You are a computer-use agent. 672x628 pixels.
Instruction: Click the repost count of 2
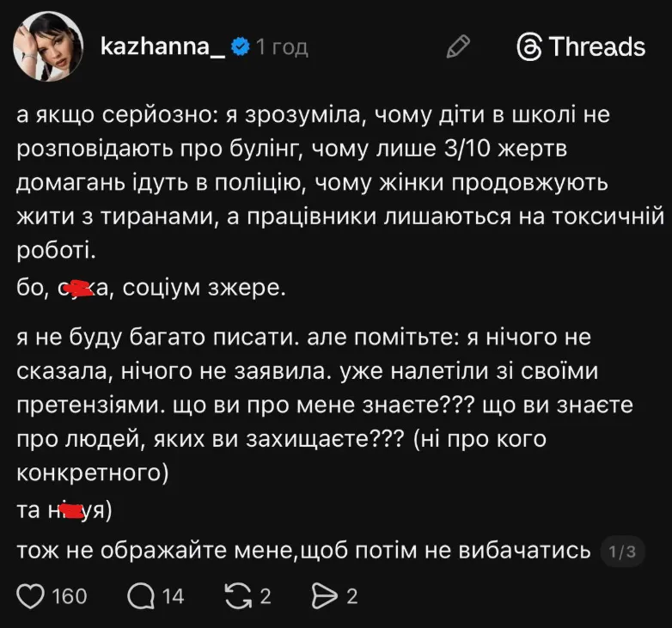pyautogui.click(x=266, y=595)
